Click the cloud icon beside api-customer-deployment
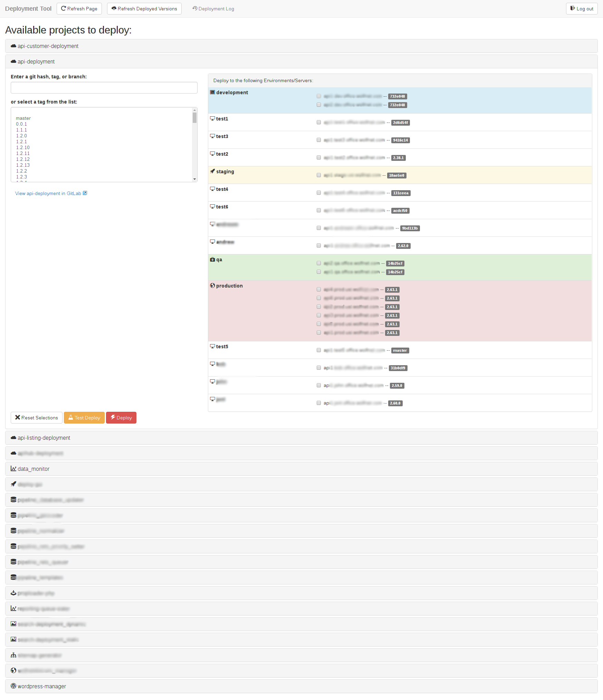The width and height of the screenshot is (603, 700). 13,46
